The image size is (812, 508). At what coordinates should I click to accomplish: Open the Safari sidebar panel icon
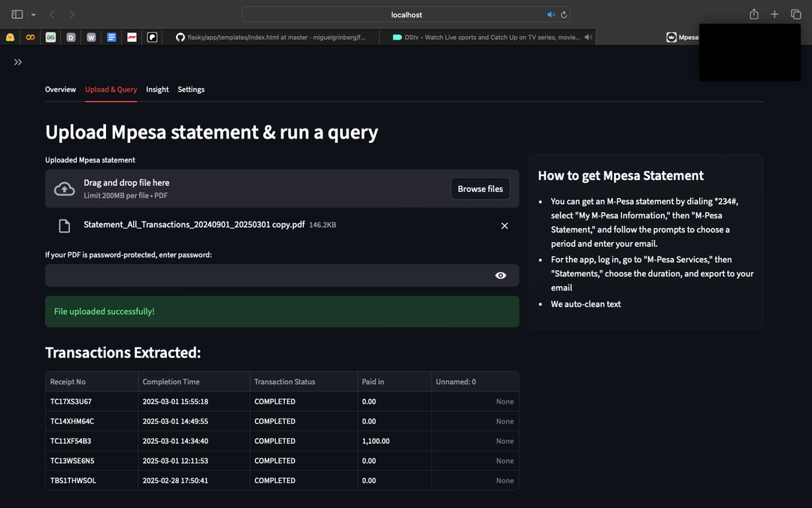[17, 14]
